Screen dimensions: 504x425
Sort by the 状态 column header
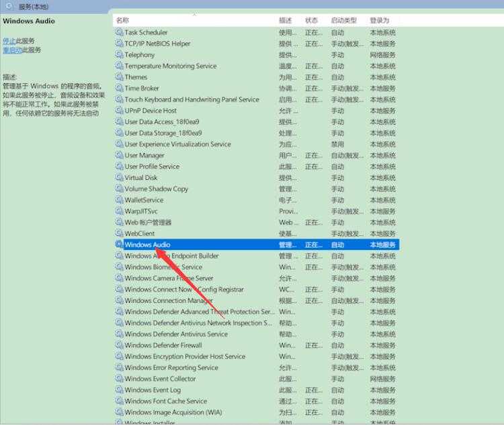tap(311, 20)
